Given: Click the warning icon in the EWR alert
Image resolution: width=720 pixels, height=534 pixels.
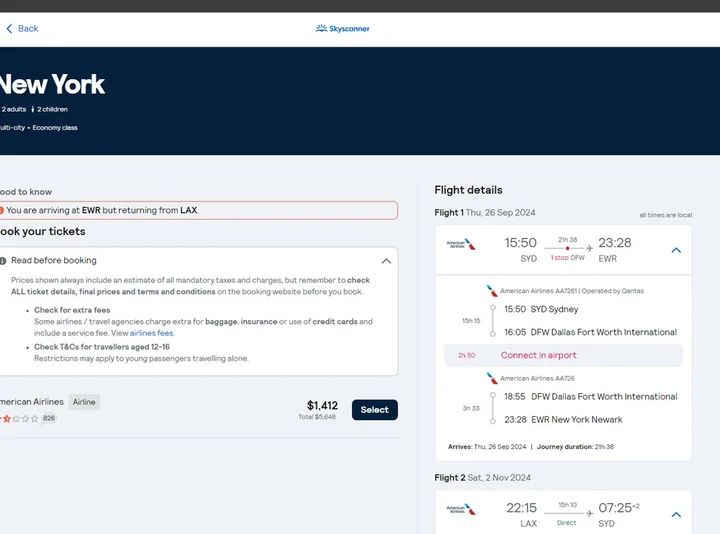Looking at the screenshot, I should coord(2,210).
